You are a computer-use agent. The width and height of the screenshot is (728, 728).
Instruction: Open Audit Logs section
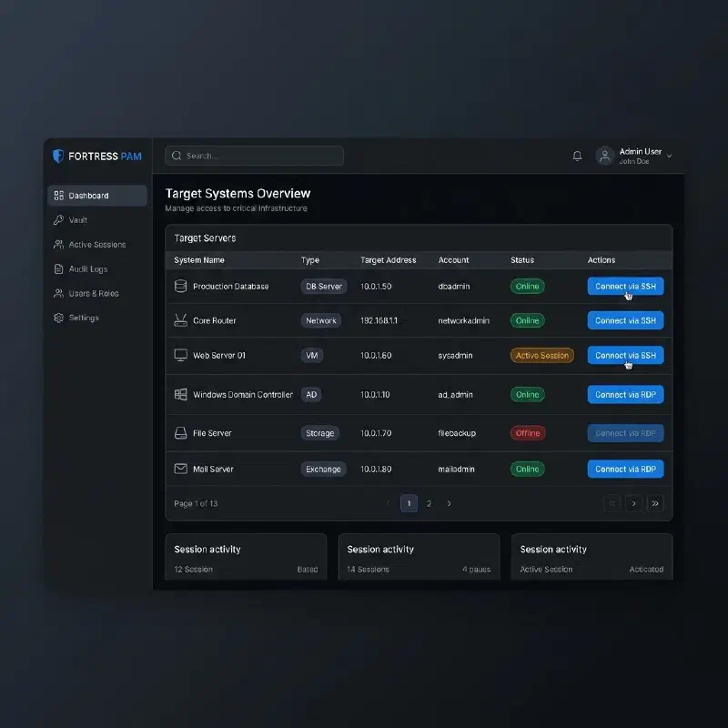pos(97,268)
